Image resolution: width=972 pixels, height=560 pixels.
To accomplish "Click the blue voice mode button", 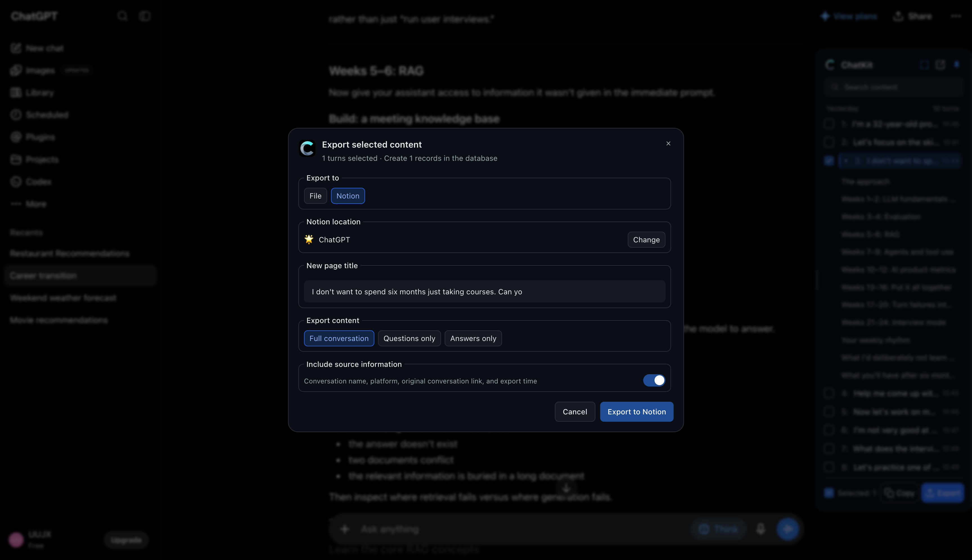I will click(788, 529).
